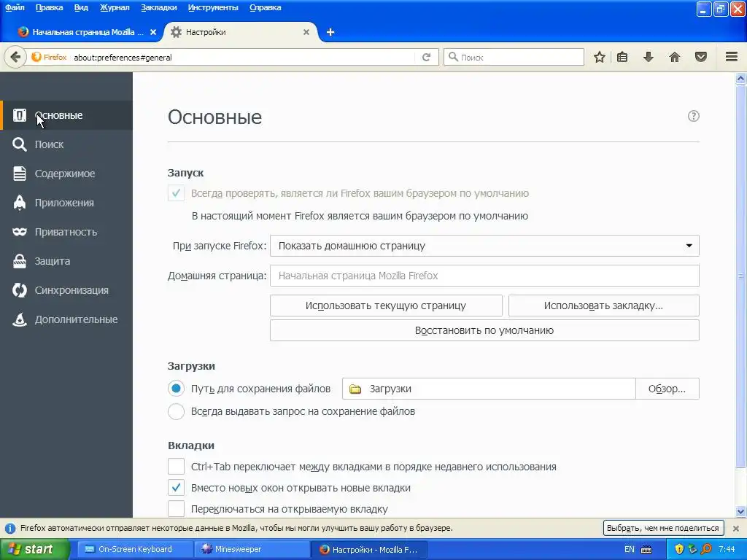747x560 pixels.
Task: Open the Файл menu
Action: (x=15, y=7)
